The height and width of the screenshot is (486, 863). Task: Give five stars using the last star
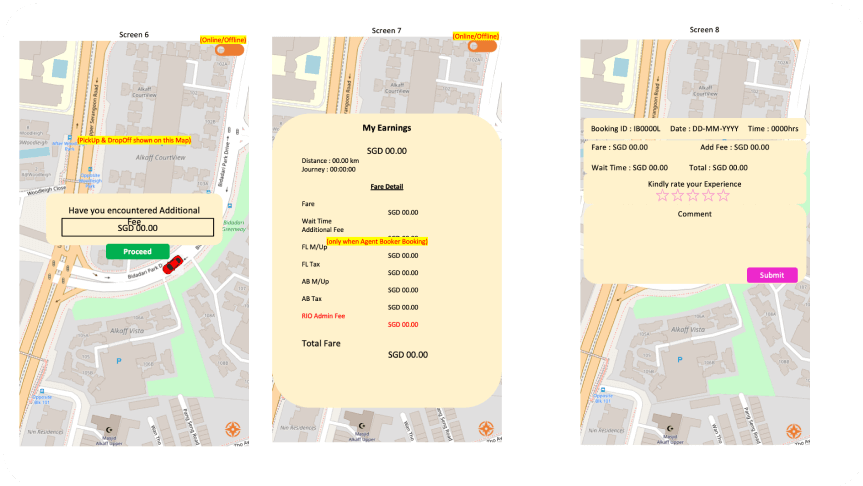(724, 196)
